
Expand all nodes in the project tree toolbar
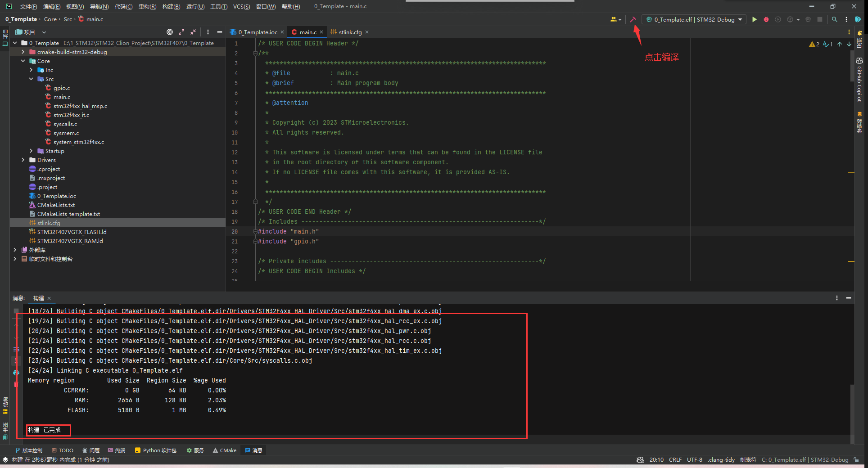(x=181, y=32)
